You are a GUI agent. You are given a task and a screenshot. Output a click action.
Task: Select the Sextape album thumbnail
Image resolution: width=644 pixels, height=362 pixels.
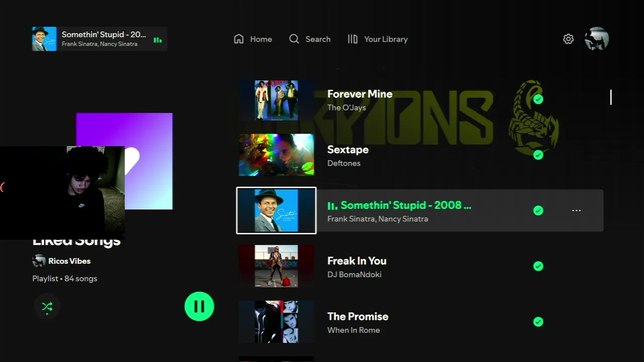coord(276,155)
